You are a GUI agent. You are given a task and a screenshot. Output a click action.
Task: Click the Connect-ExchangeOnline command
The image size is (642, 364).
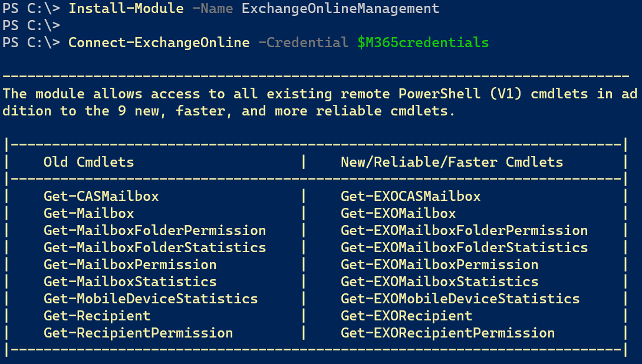(159, 42)
